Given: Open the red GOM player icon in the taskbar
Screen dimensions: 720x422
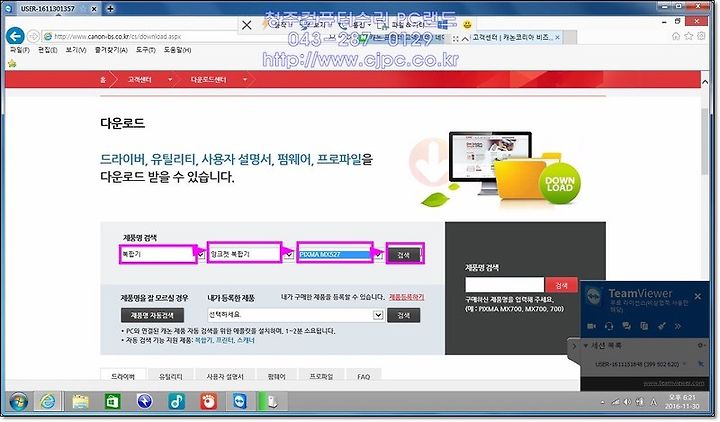Looking at the screenshot, I should coord(208,402).
